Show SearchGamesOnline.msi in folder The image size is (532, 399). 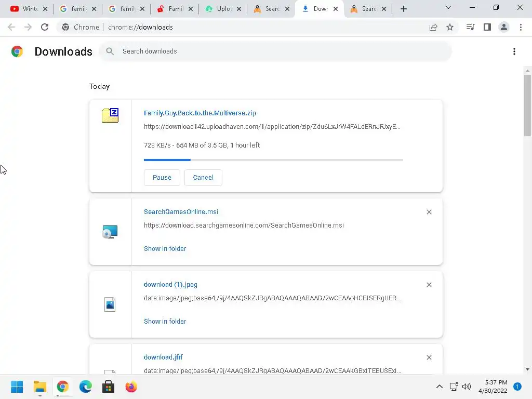[165, 248]
